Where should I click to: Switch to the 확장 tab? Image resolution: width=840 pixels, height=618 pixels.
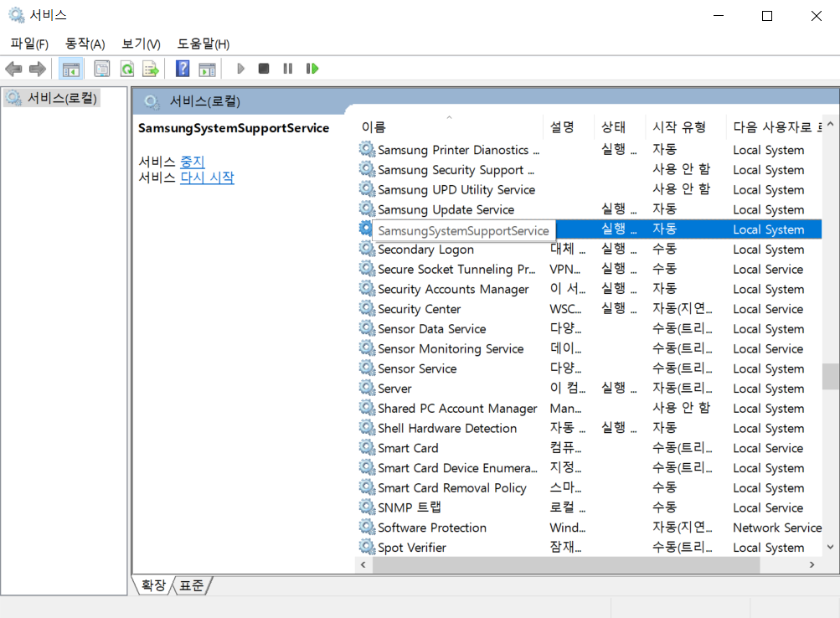coord(154,585)
